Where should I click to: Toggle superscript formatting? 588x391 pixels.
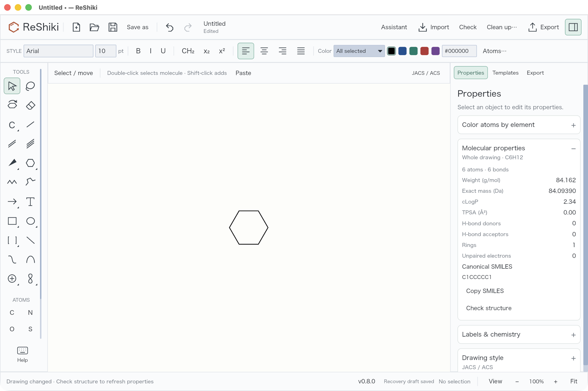coord(222,51)
